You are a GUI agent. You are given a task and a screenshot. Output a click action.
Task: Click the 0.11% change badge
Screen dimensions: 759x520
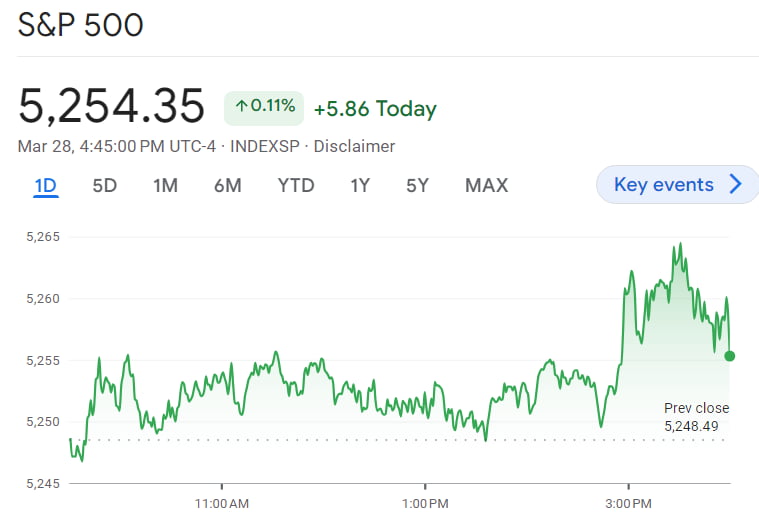[x=264, y=108]
